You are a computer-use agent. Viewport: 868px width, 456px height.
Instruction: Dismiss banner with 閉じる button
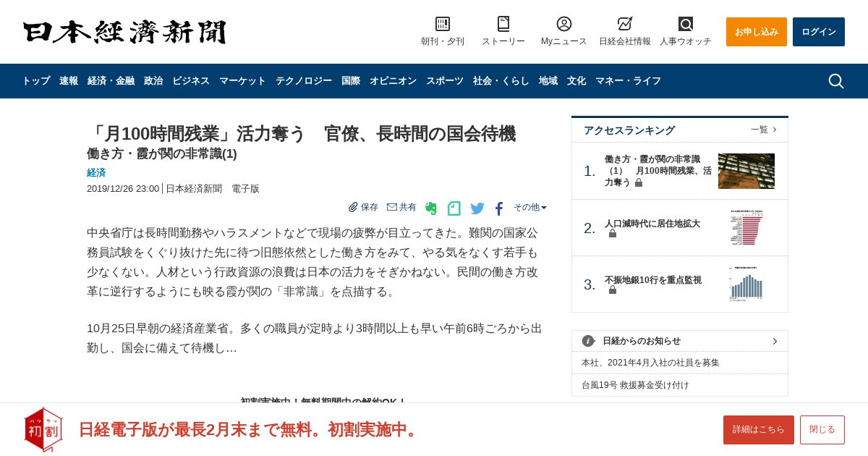click(x=822, y=430)
